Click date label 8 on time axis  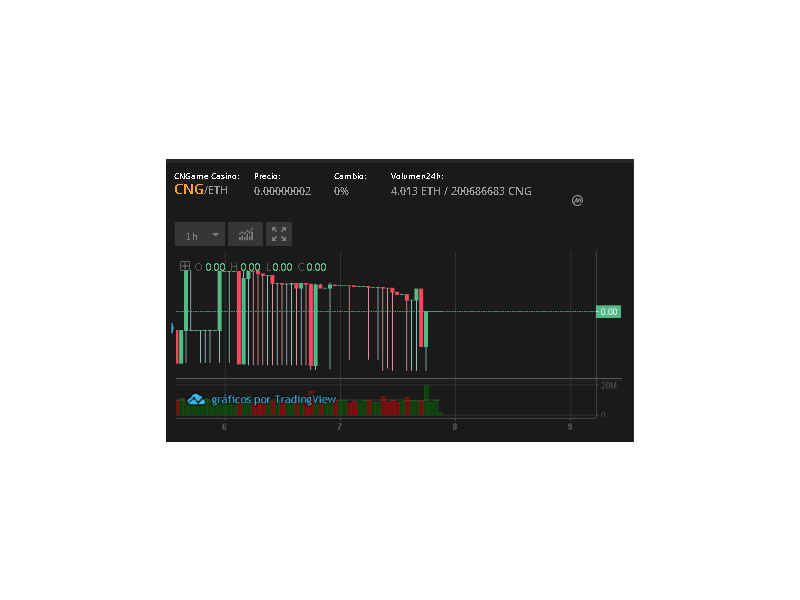[x=455, y=427]
